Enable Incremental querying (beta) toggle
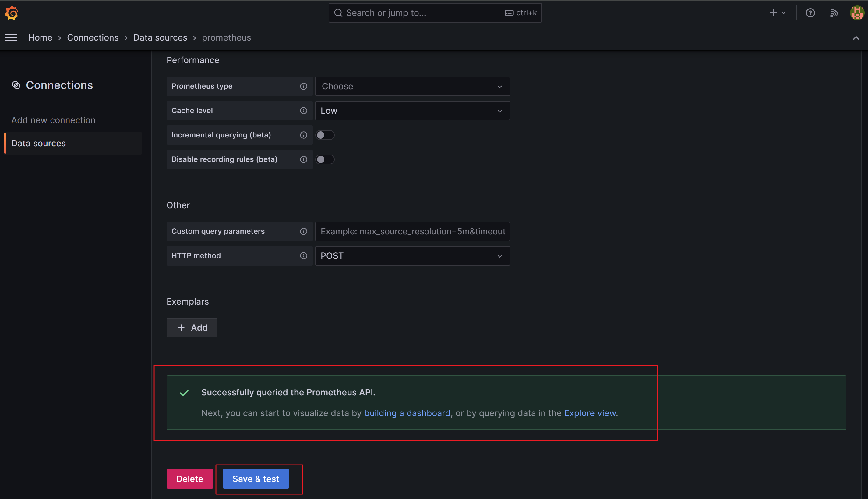The width and height of the screenshot is (868, 499). pyautogui.click(x=325, y=135)
